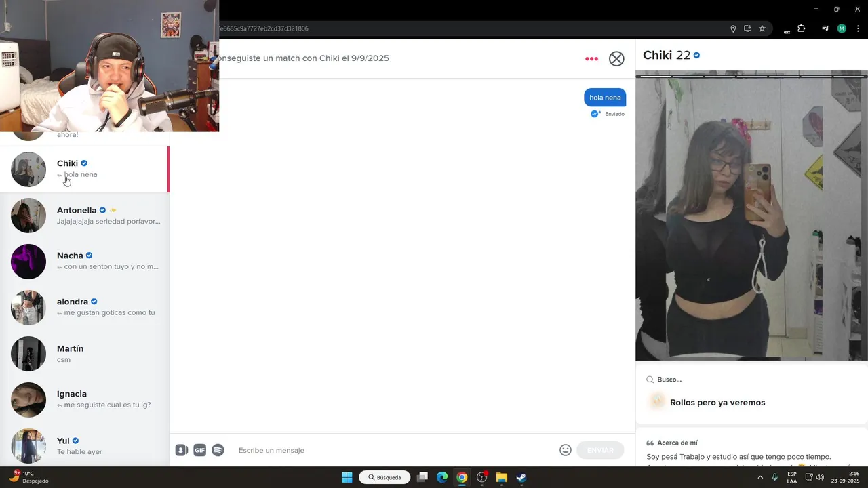Click the match date text for Chiki
868x488 pixels.
click(302, 58)
